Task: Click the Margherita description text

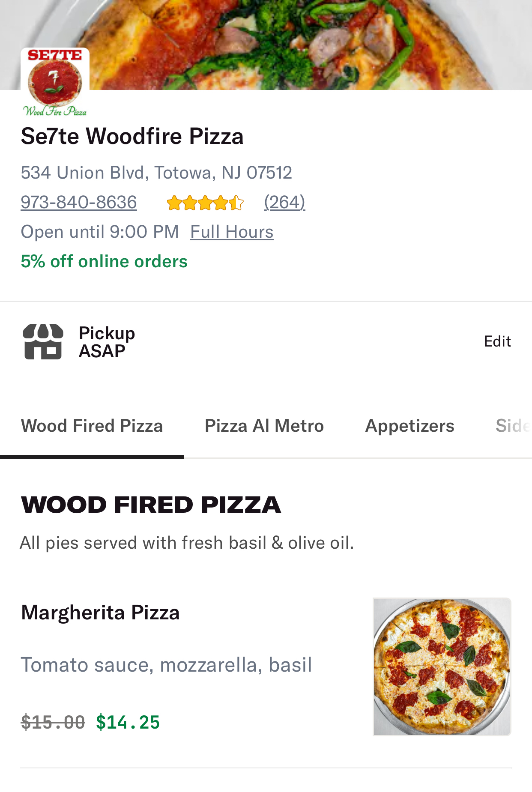Action: pyautogui.click(x=166, y=665)
